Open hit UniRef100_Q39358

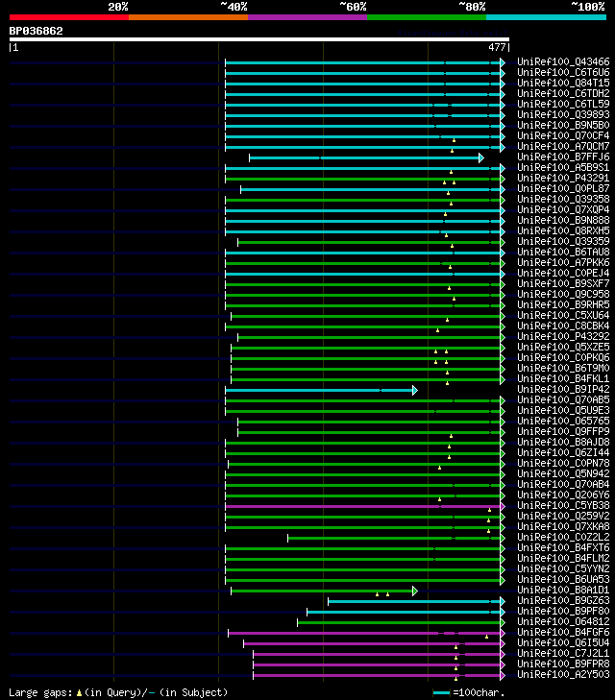click(x=563, y=200)
